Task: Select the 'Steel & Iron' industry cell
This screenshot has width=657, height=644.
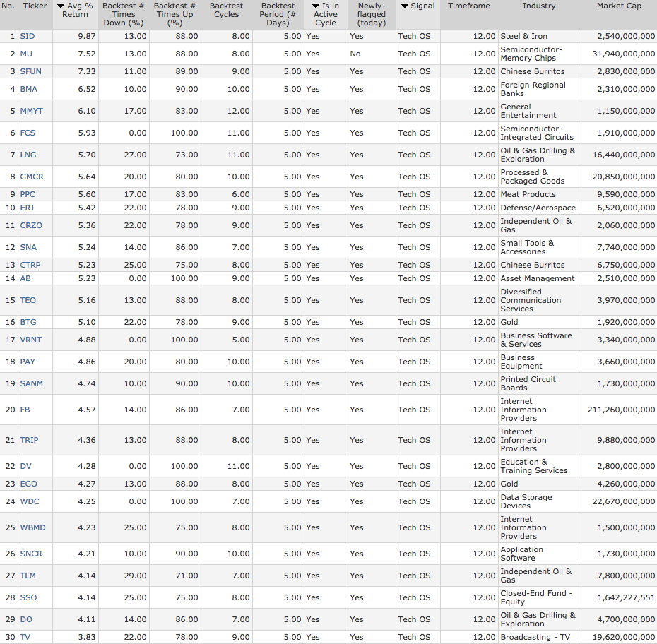Action: pos(540,36)
